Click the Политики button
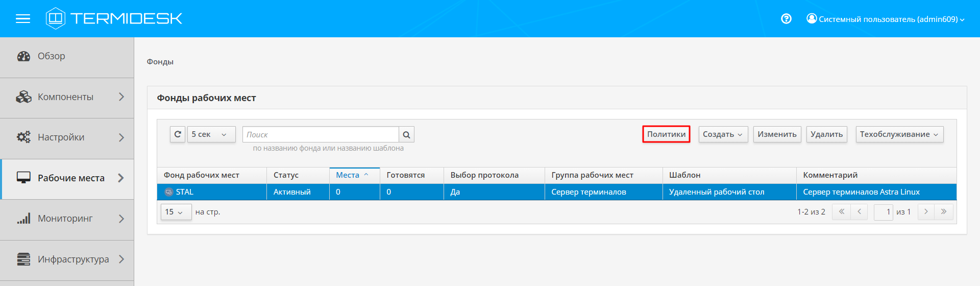The height and width of the screenshot is (286, 980). pos(666,134)
